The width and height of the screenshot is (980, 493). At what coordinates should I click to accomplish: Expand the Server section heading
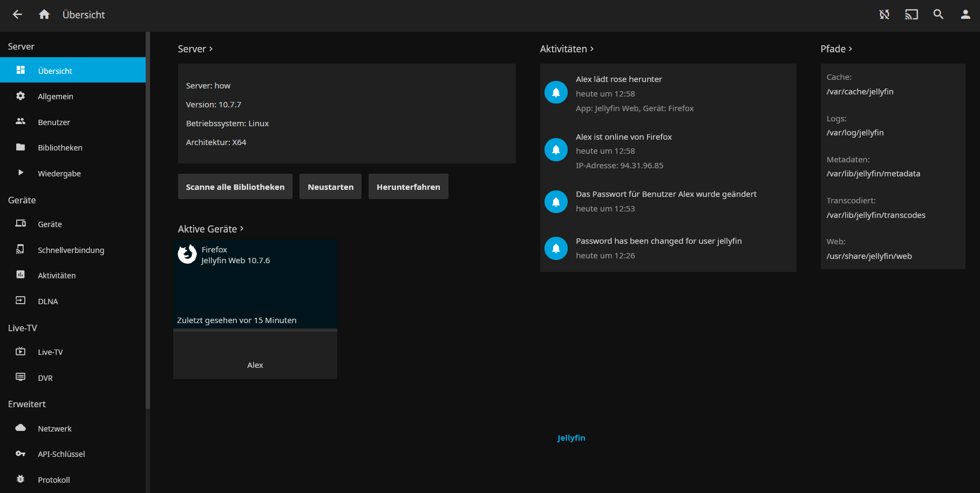(x=195, y=49)
